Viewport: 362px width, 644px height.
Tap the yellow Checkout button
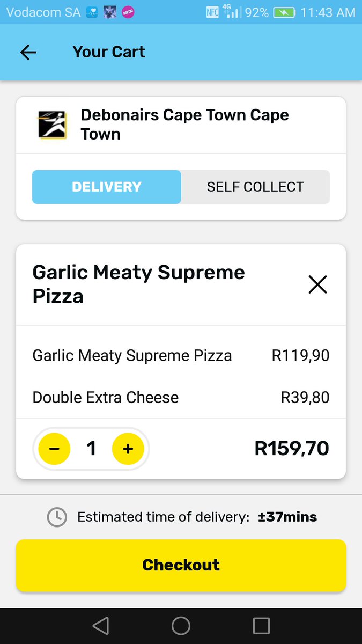pos(181,565)
